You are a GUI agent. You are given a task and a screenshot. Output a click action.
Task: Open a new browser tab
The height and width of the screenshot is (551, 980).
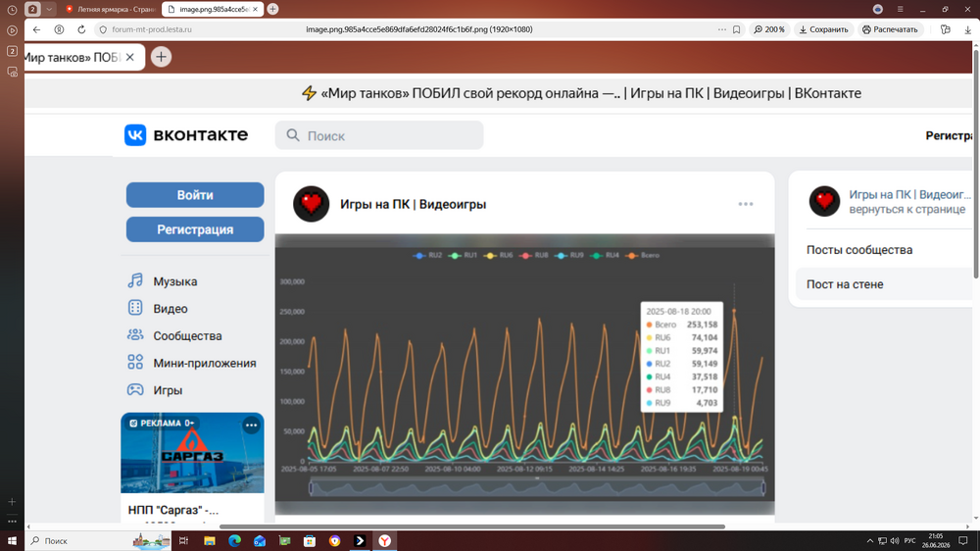tap(272, 10)
